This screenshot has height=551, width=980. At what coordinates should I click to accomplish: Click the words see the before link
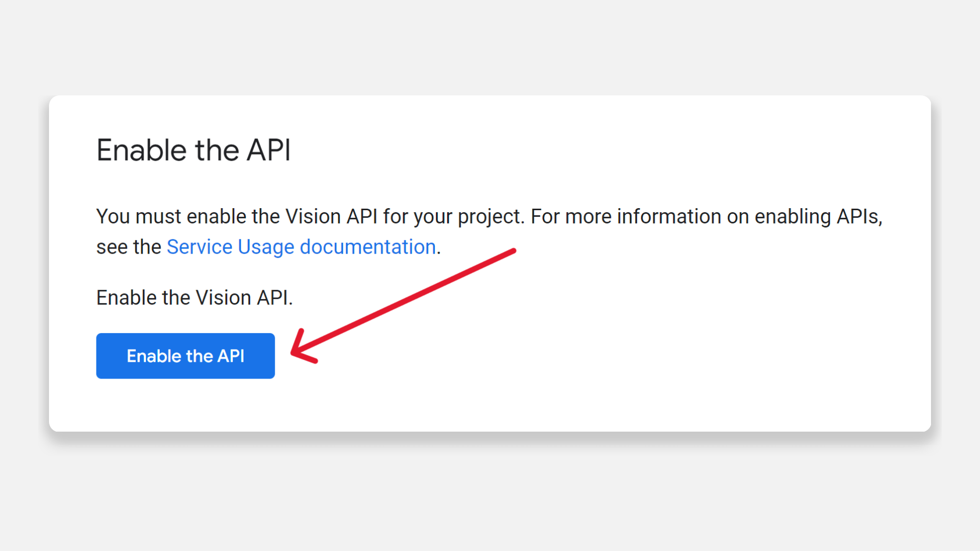pos(129,247)
